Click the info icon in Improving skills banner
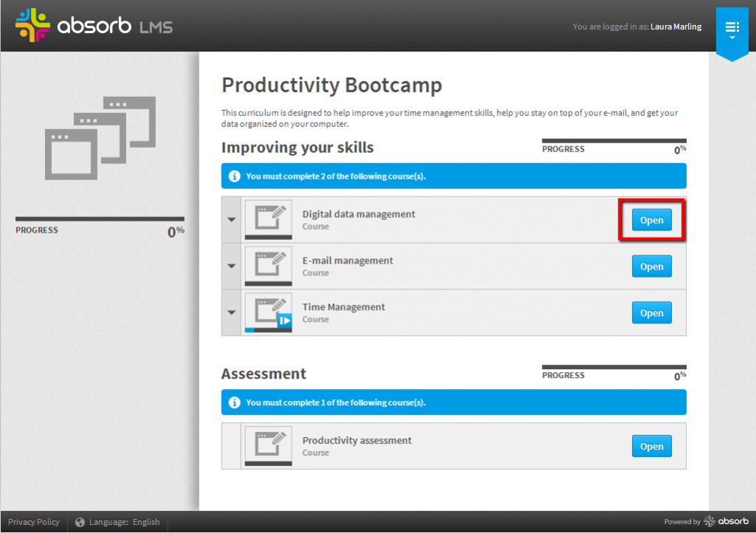The image size is (756, 533). 234,176
